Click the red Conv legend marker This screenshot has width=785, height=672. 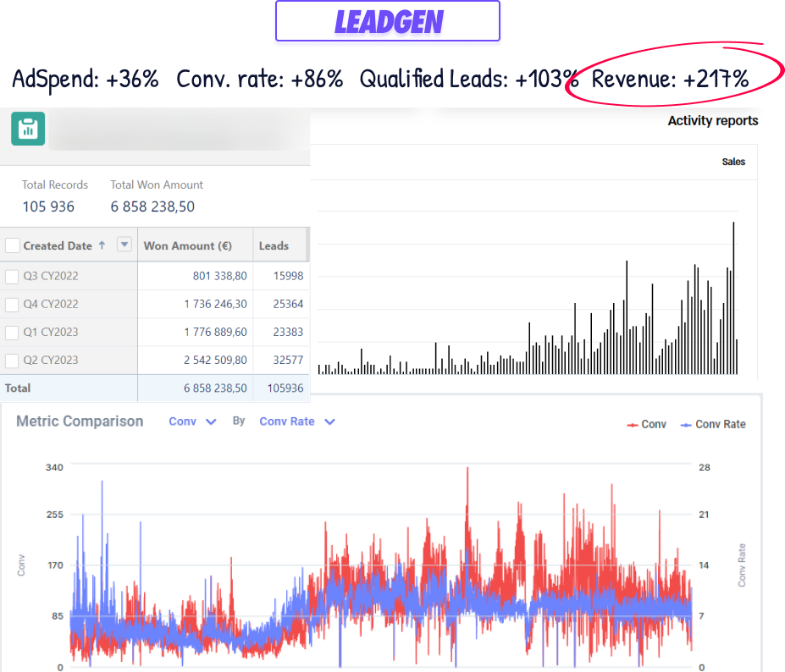coord(632,425)
